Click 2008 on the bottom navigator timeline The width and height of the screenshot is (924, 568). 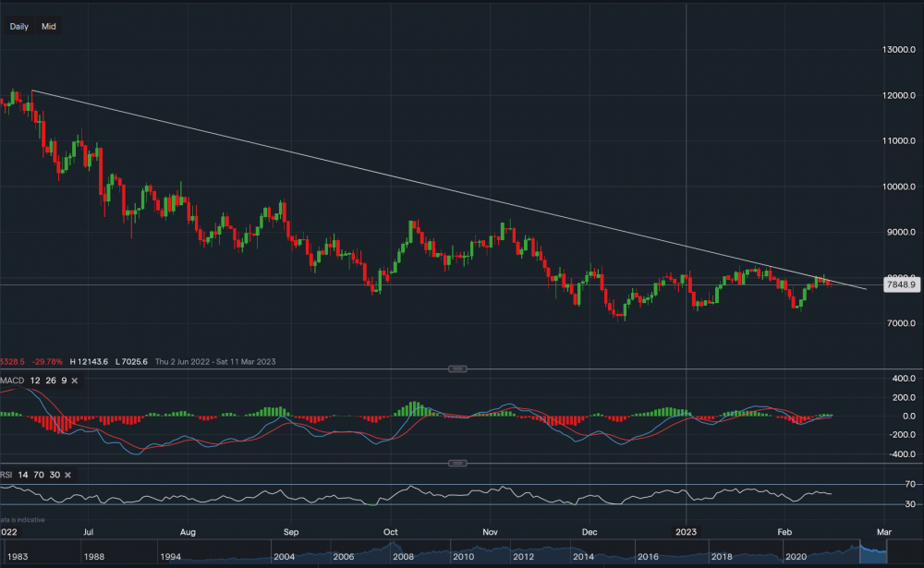405,558
